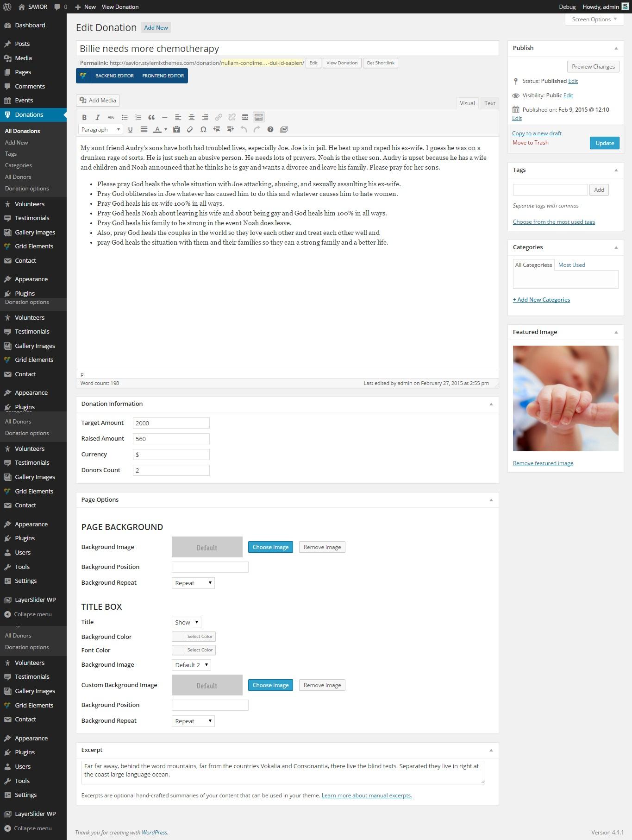This screenshot has height=840, width=632.
Task: Click the image gallery toolbar icon
Action: pyautogui.click(x=284, y=130)
